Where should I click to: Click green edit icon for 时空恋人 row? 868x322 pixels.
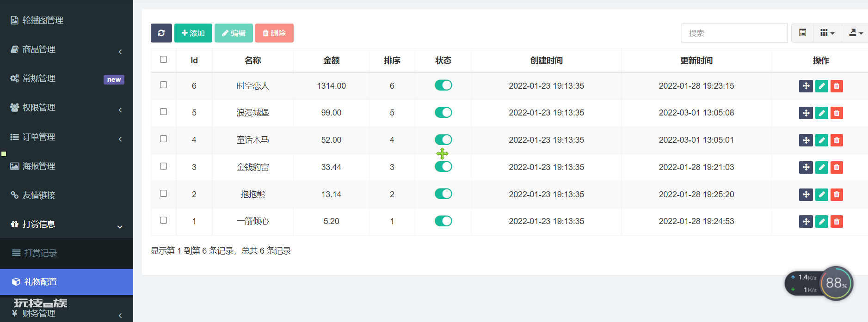pyautogui.click(x=821, y=86)
